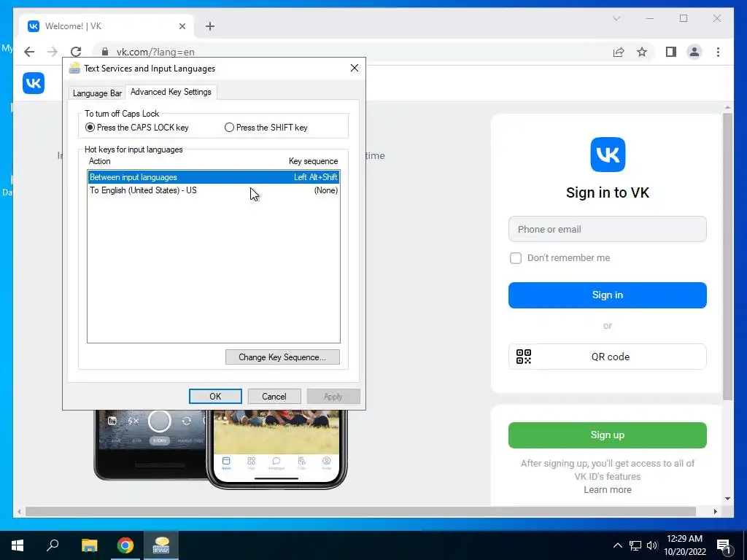
Task: Close the Welcome! | VK tab
Action: [182, 26]
